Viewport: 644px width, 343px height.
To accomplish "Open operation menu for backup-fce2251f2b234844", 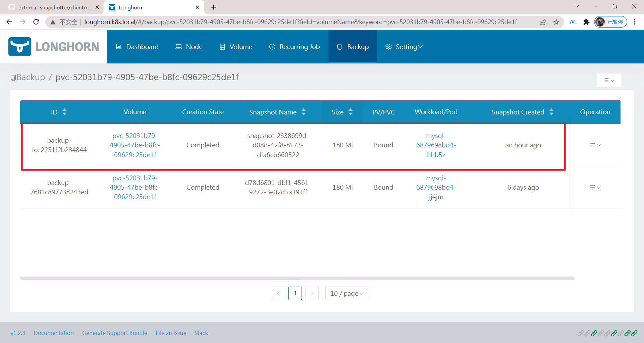I will click(595, 145).
